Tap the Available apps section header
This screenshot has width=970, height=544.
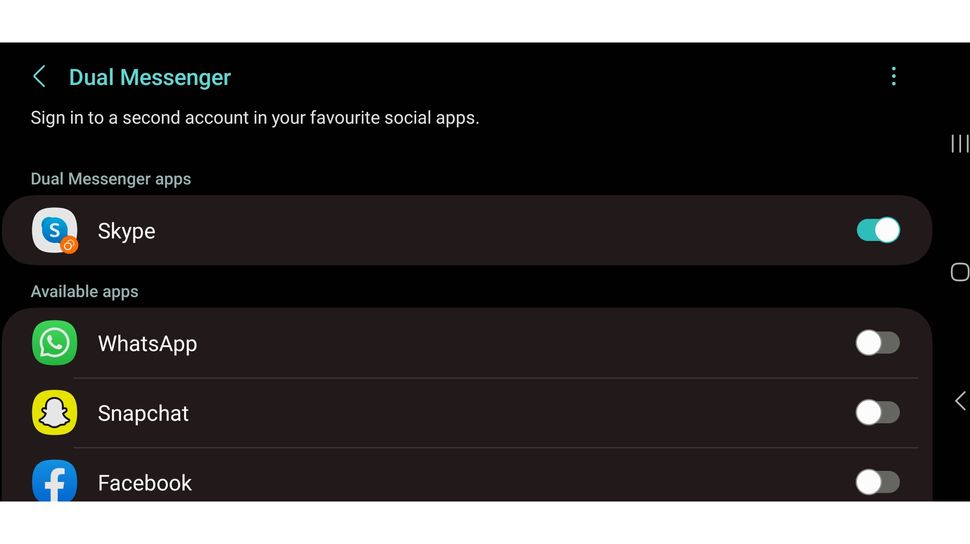click(85, 292)
